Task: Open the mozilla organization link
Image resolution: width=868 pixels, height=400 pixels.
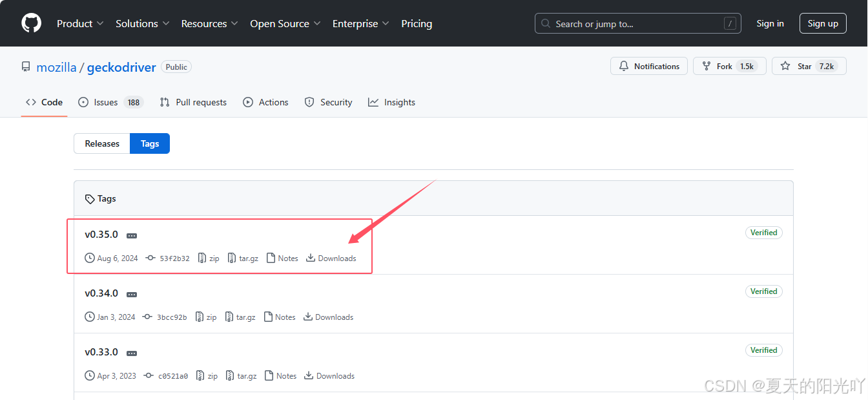Action: tap(56, 67)
